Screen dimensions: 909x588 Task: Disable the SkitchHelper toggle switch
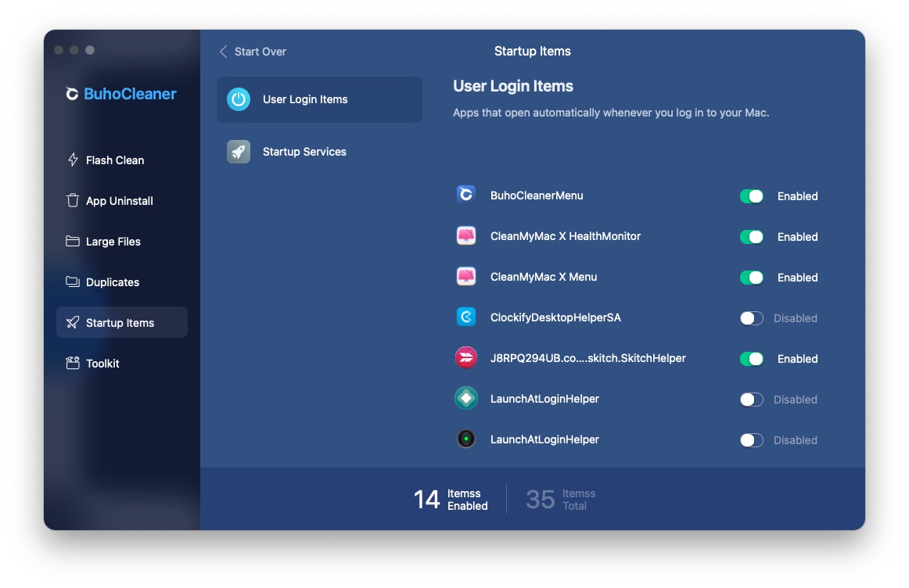tap(751, 359)
